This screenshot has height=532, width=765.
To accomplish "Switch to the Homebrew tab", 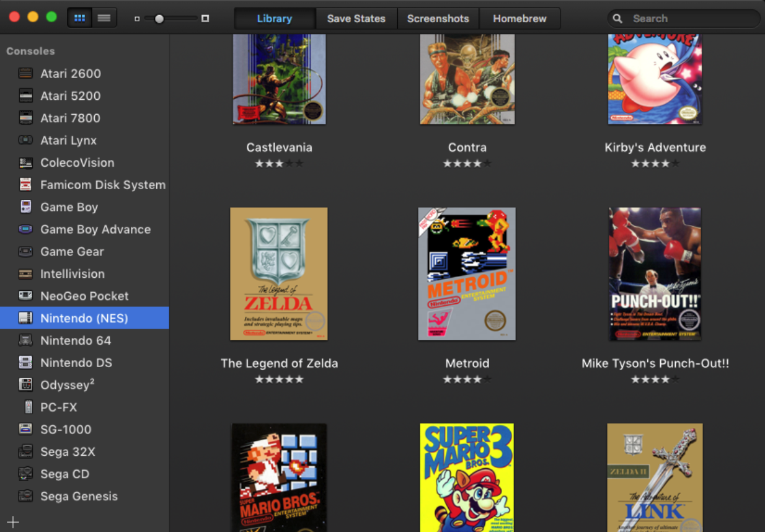I will click(520, 19).
